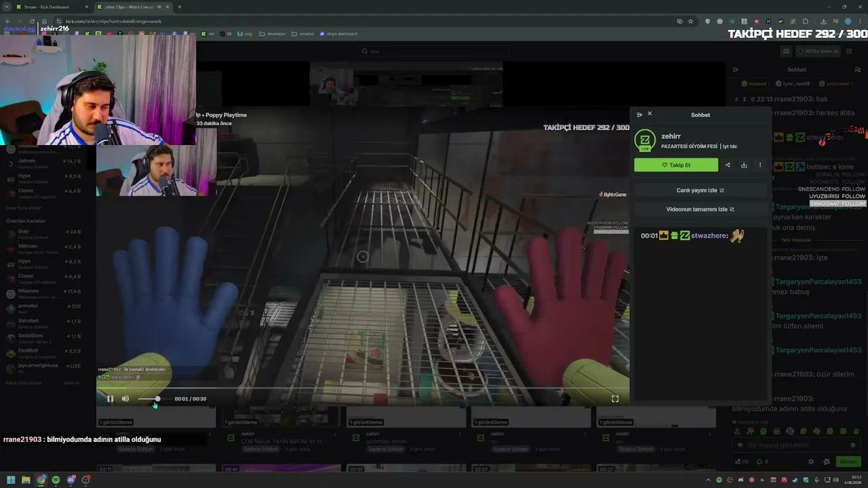Screen dimensions: 868x488
Task: Open File Explorer from taskbar
Action: pos(26,480)
